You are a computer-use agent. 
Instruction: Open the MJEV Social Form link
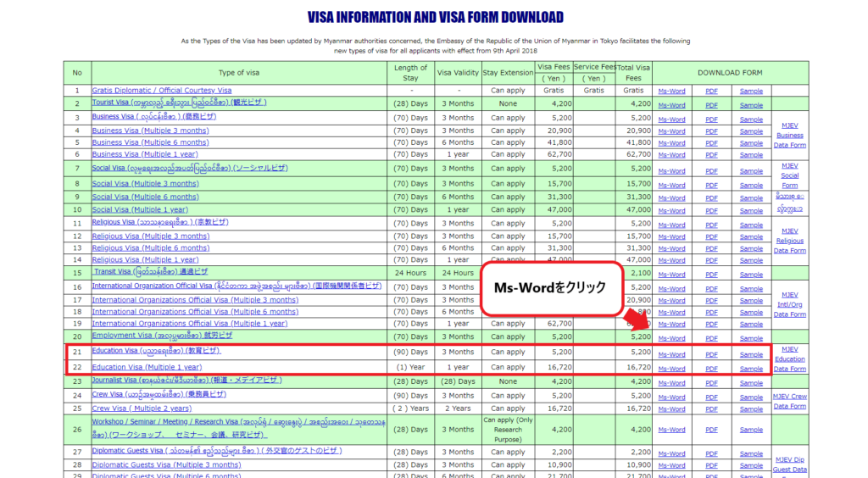pos(789,175)
